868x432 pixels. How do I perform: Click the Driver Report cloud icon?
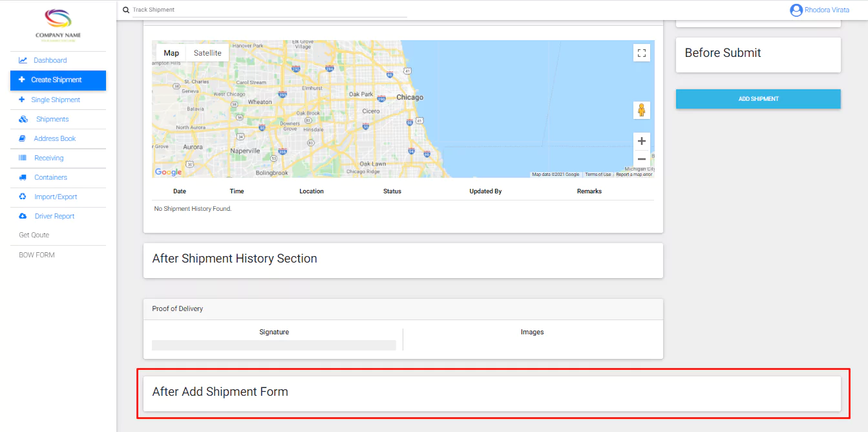pyautogui.click(x=23, y=216)
